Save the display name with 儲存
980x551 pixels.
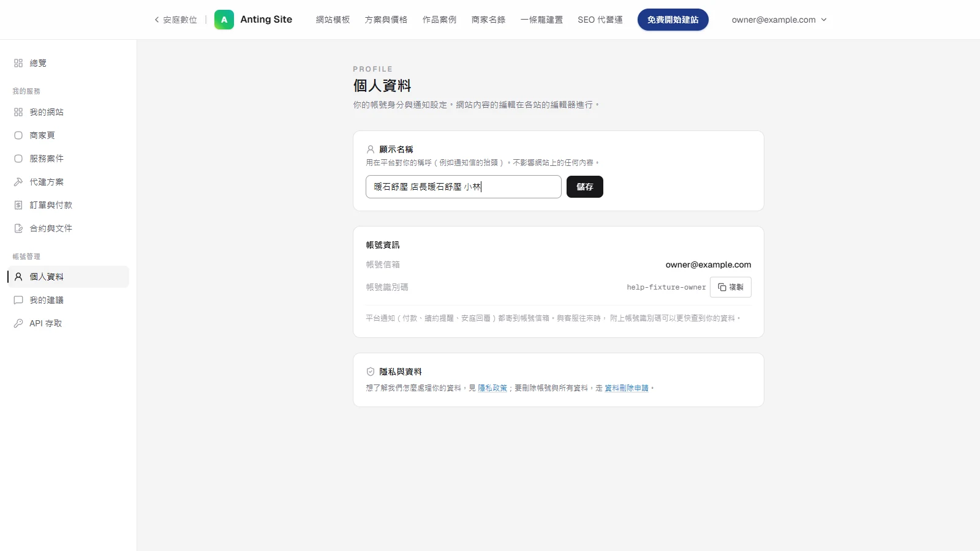(585, 187)
